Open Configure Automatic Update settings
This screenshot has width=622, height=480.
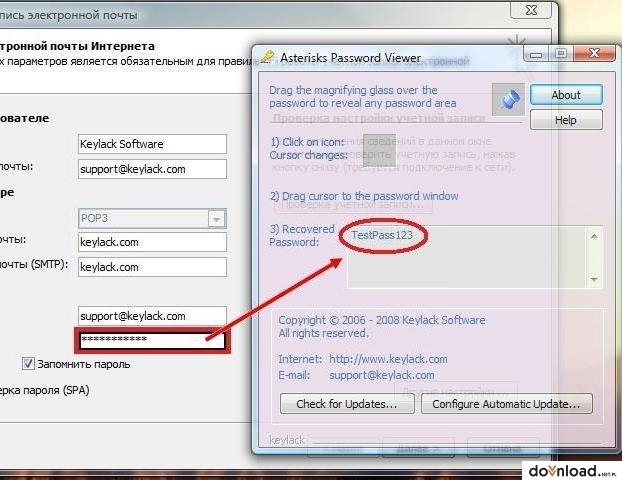[x=507, y=404]
